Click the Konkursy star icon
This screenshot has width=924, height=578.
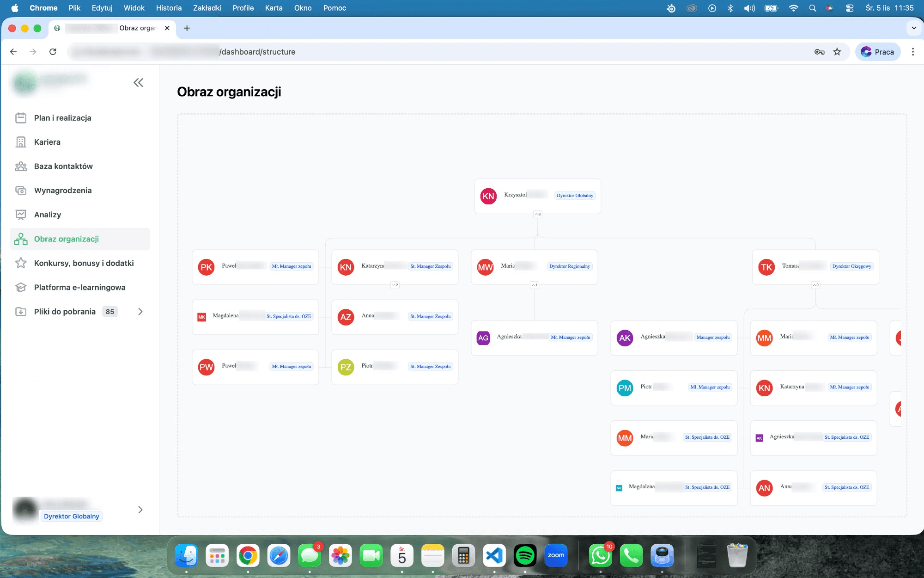(21, 263)
